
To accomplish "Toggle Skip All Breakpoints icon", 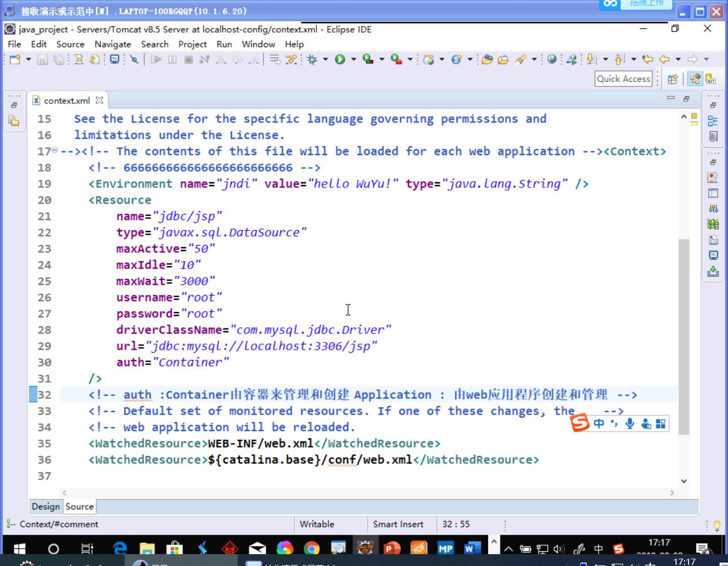I will pyautogui.click(x=134, y=59).
